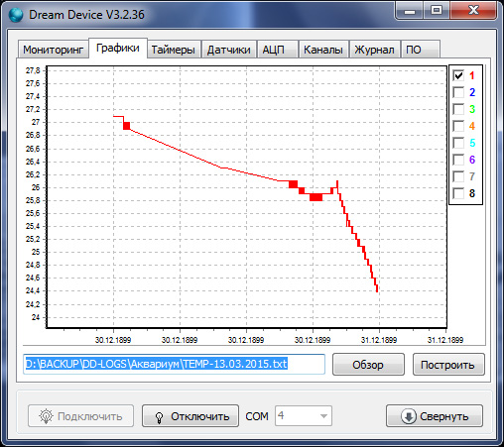Click the Построить button
The image size is (504, 447).
(x=448, y=365)
